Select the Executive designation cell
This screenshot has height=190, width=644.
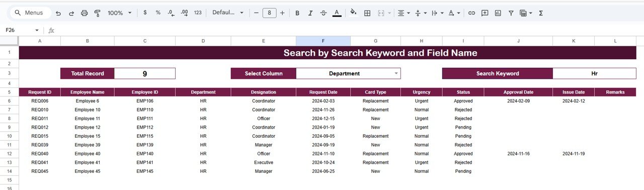tap(264, 162)
